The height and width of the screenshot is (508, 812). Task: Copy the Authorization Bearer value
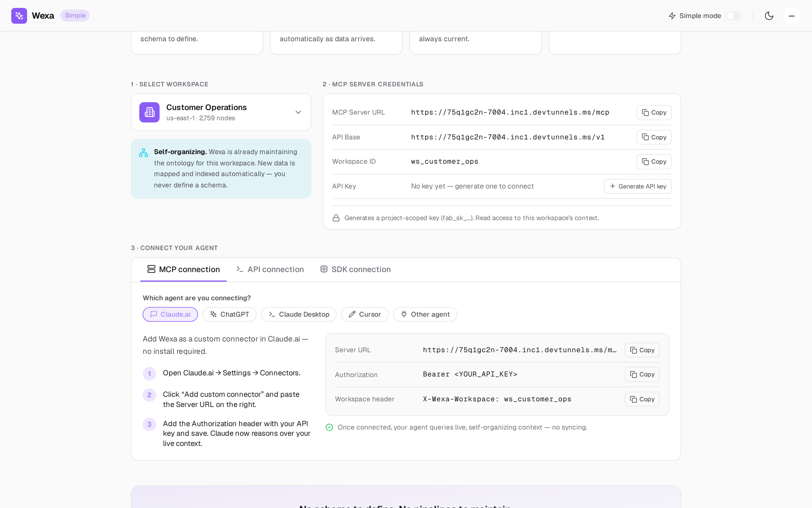(642, 374)
